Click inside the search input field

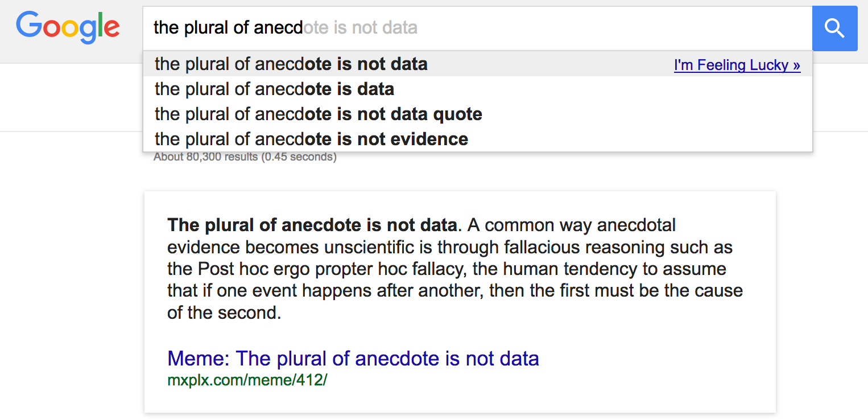click(398, 27)
